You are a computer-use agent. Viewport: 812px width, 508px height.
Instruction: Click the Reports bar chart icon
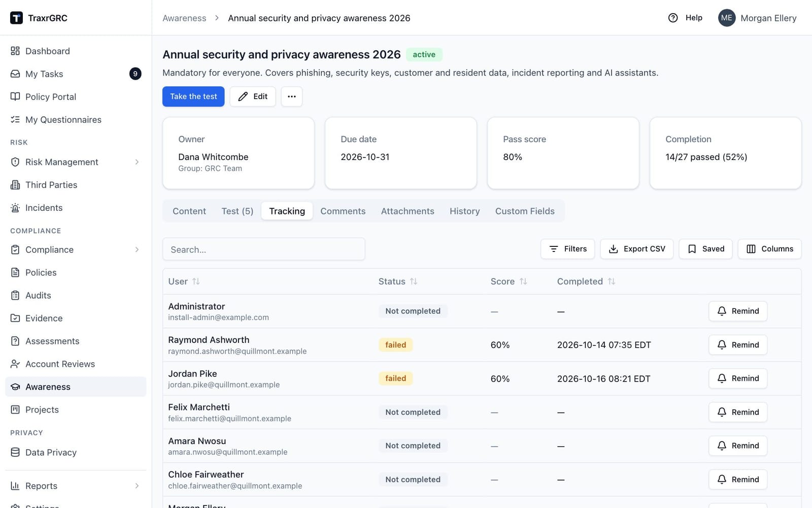click(x=15, y=486)
